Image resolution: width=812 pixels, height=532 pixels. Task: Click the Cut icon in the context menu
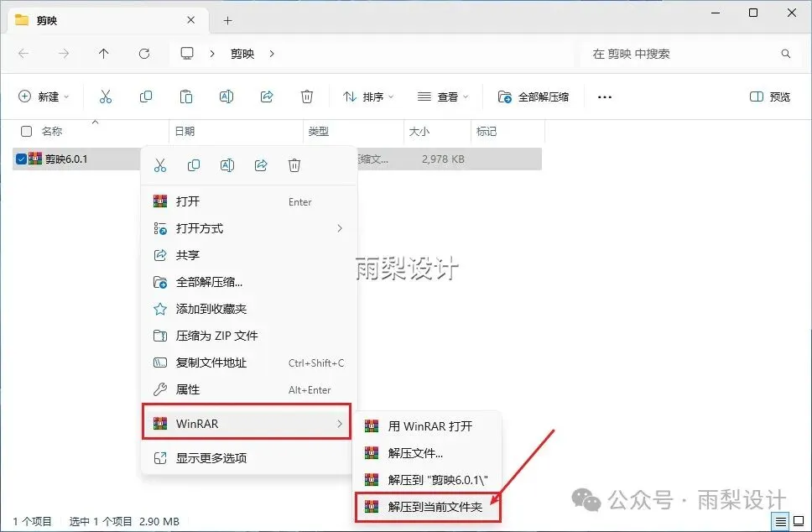point(160,165)
